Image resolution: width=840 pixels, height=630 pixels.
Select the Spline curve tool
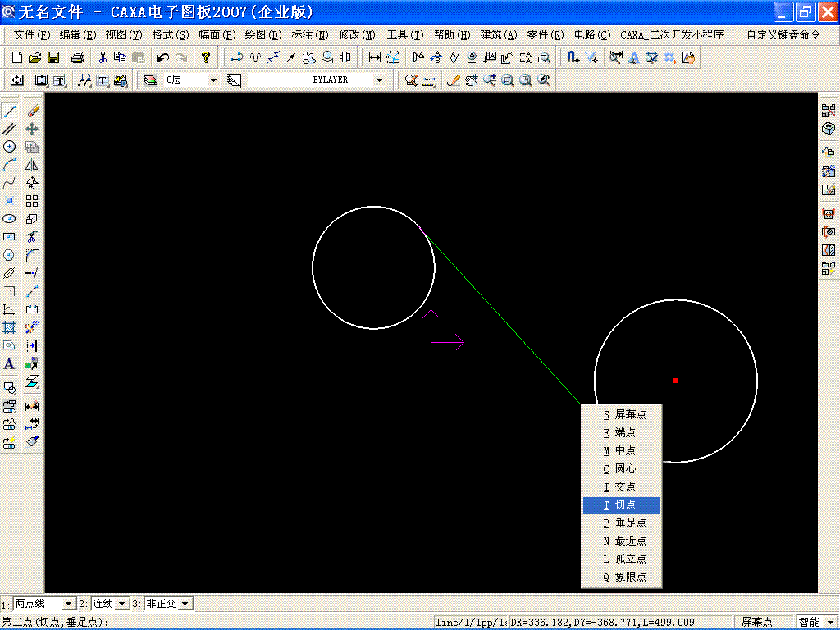tap(9, 183)
